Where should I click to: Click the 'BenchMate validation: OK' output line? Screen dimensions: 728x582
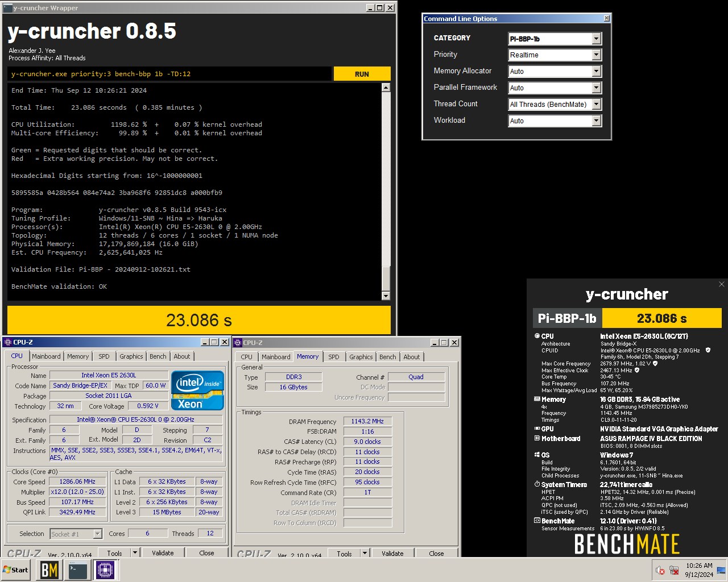(59, 286)
